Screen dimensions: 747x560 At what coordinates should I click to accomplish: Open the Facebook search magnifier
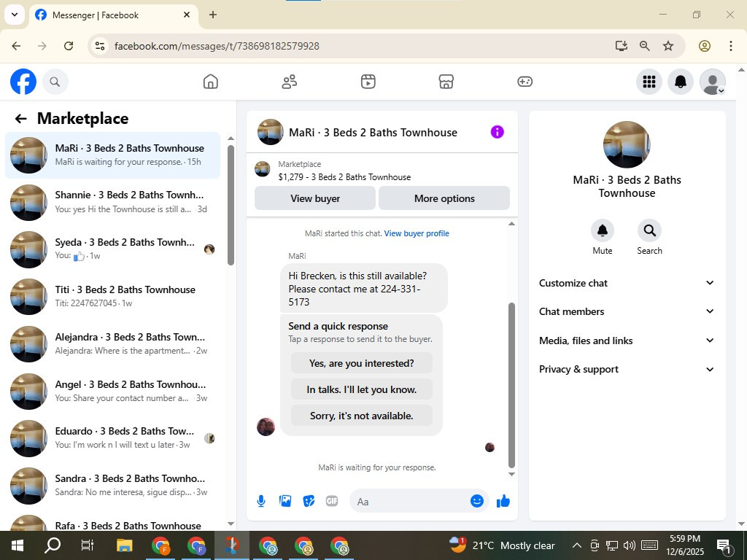point(55,82)
